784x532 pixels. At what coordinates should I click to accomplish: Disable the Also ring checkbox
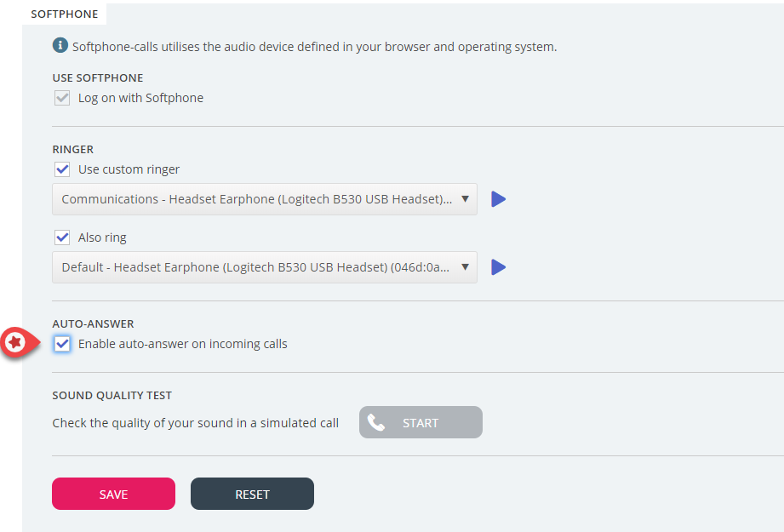(x=62, y=237)
